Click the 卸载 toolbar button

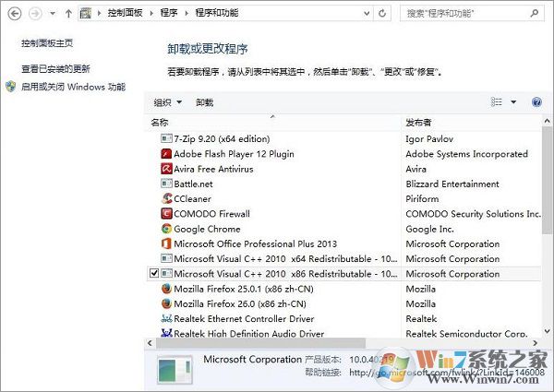click(205, 102)
